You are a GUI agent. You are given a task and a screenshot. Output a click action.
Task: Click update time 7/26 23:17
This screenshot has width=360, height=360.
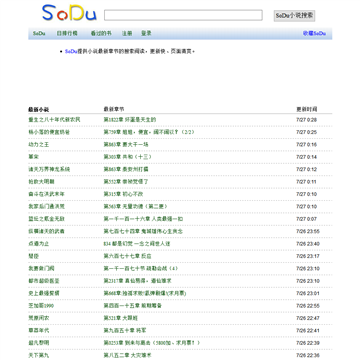pos(308,256)
